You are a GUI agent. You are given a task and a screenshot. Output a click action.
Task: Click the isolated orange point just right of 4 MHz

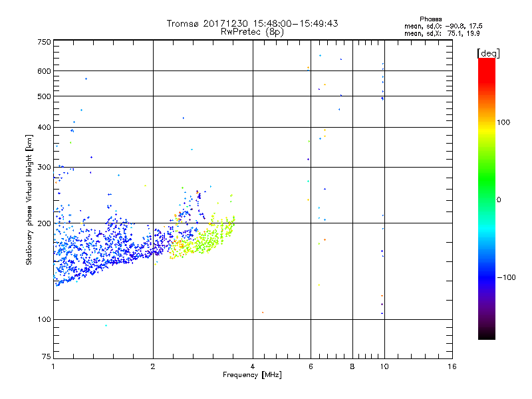[263, 313]
